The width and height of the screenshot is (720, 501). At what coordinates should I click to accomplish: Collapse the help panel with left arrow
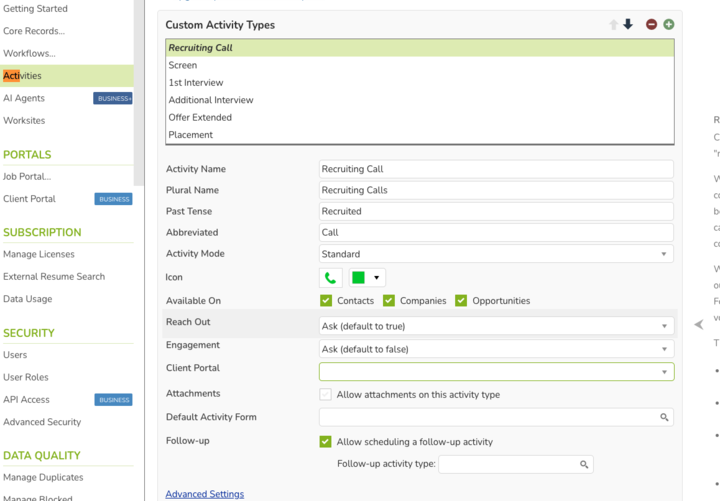(698, 324)
